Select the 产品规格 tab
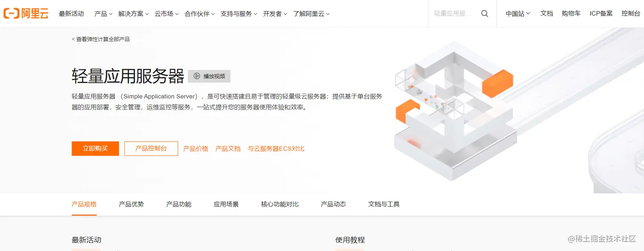This screenshot has width=644, height=251. [x=84, y=204]
